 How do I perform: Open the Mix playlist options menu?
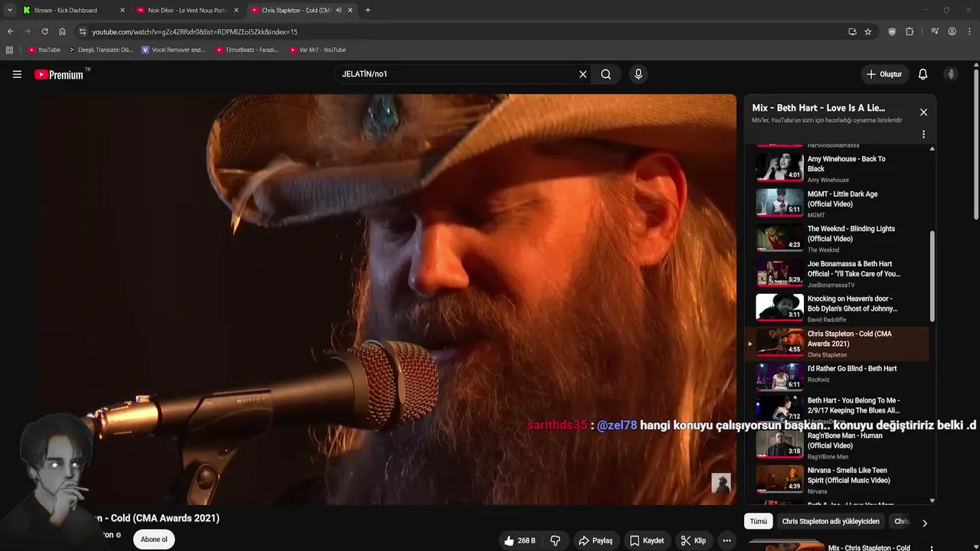923,134
